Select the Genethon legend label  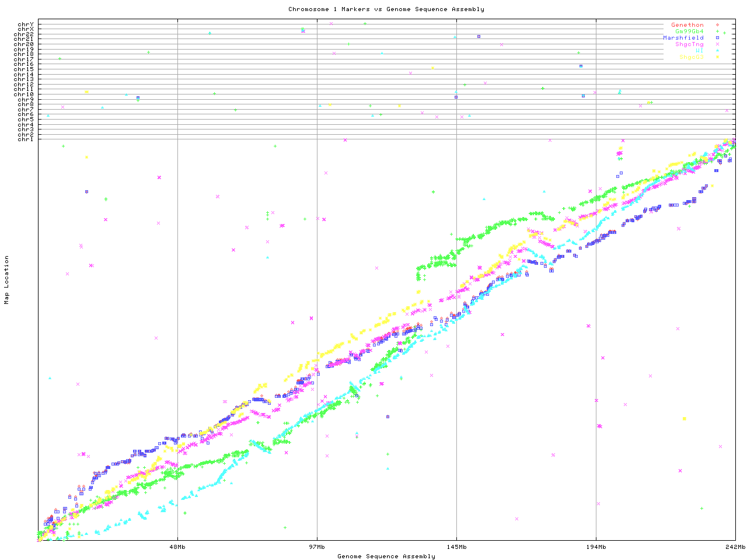(x=687, y=25)
